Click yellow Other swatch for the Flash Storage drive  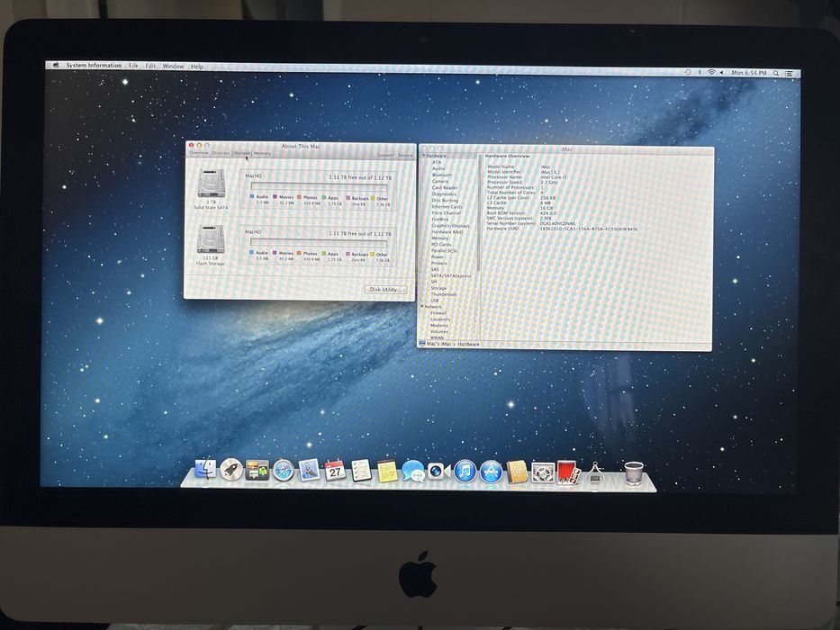coord(373,254)
